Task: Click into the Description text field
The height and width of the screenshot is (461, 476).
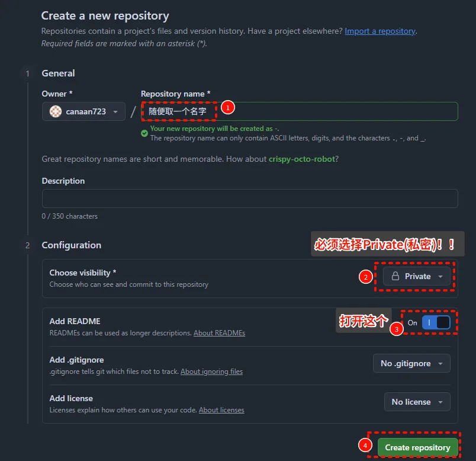Action: (x=249, y=199)
